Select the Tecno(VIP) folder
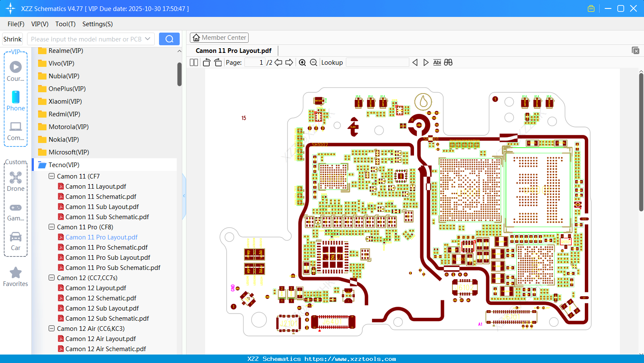The image size is (644, 363). [x=64, y=165]
